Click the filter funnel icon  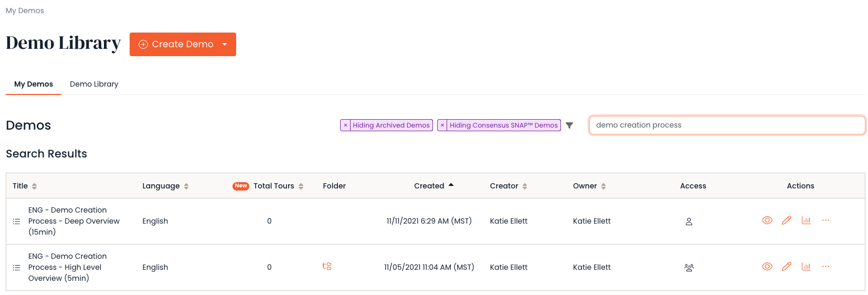(569, 125)
